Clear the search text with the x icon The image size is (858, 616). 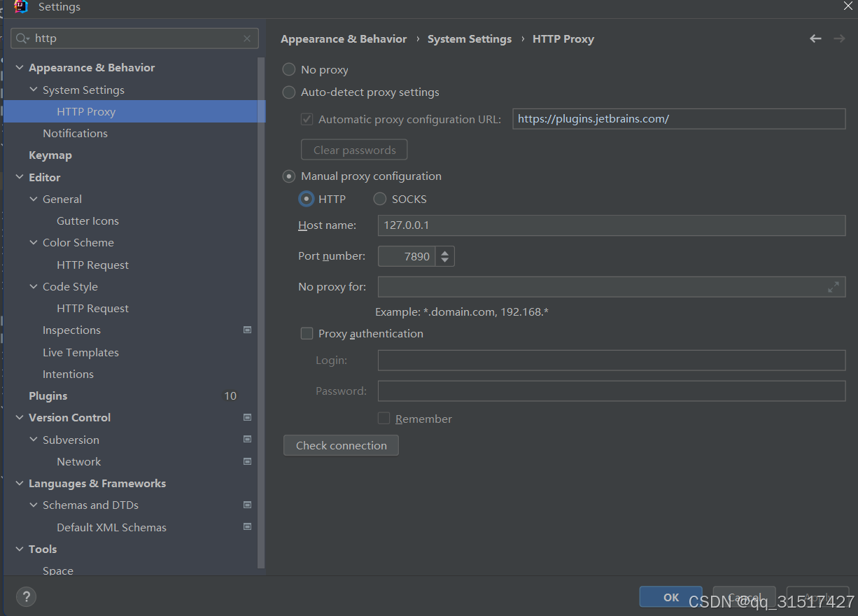coord(247,38)
